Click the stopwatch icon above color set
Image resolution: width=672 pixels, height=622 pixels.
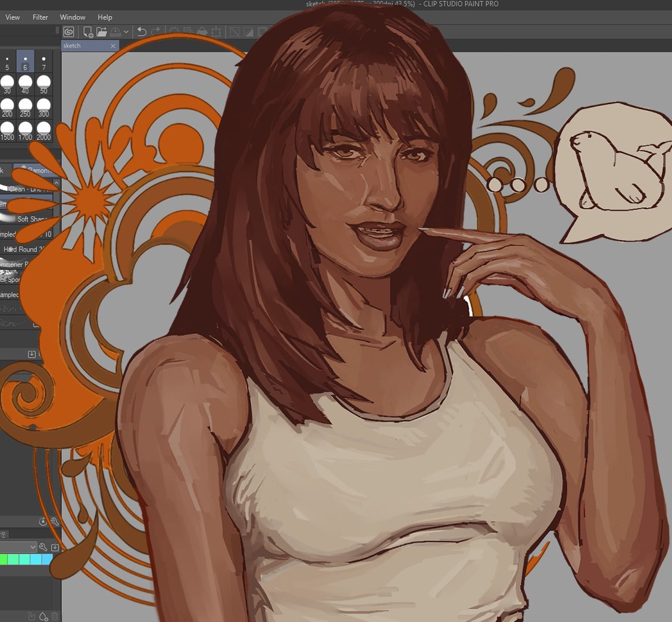tap(43, 521)
